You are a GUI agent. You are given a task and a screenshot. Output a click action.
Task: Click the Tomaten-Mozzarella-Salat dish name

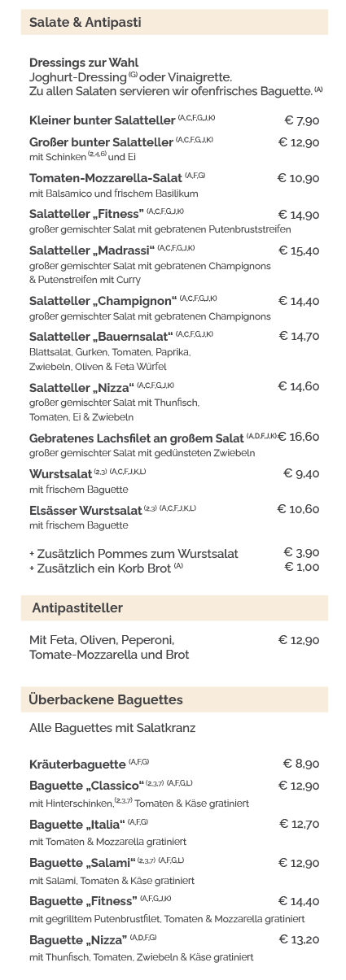pos(106,177)
